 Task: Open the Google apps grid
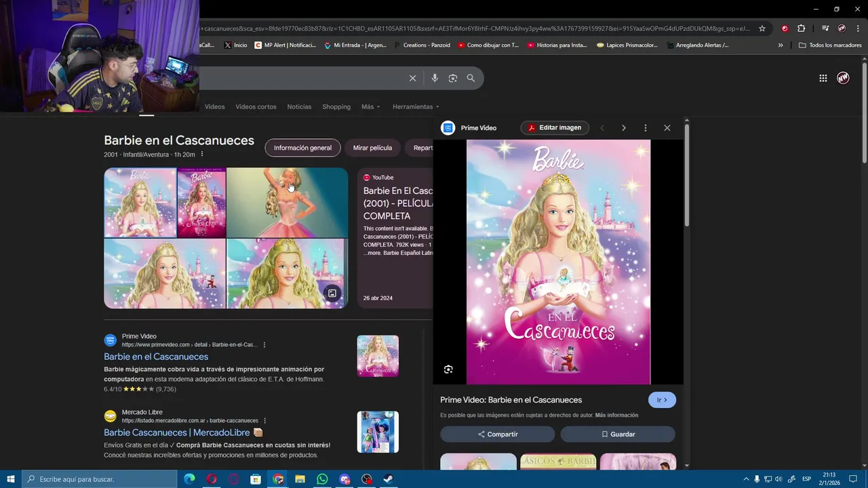(x=823, y=78)
